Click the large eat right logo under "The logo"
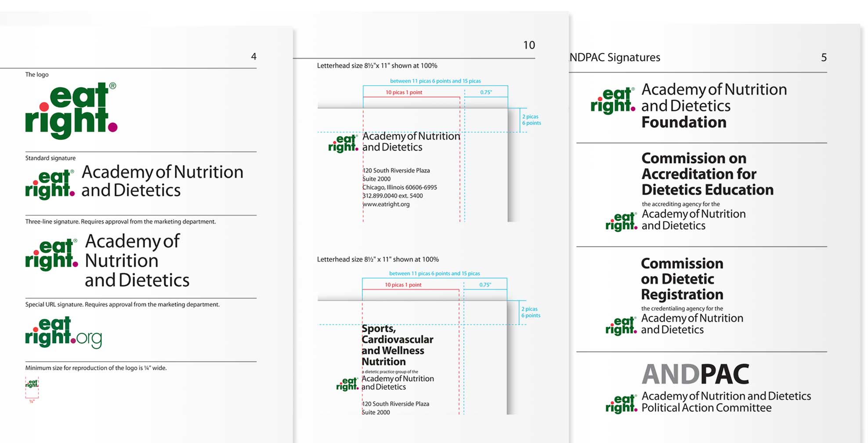 point(71,111)
